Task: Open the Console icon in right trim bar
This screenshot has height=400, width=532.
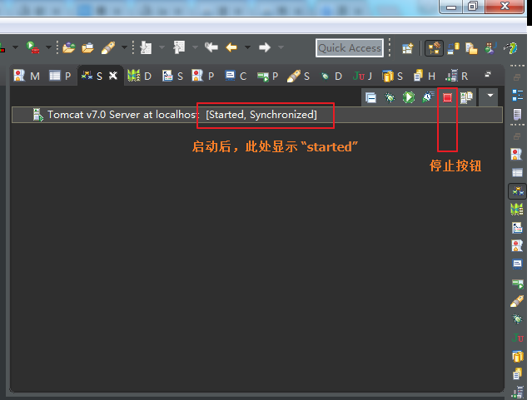Action: [517, 264]
